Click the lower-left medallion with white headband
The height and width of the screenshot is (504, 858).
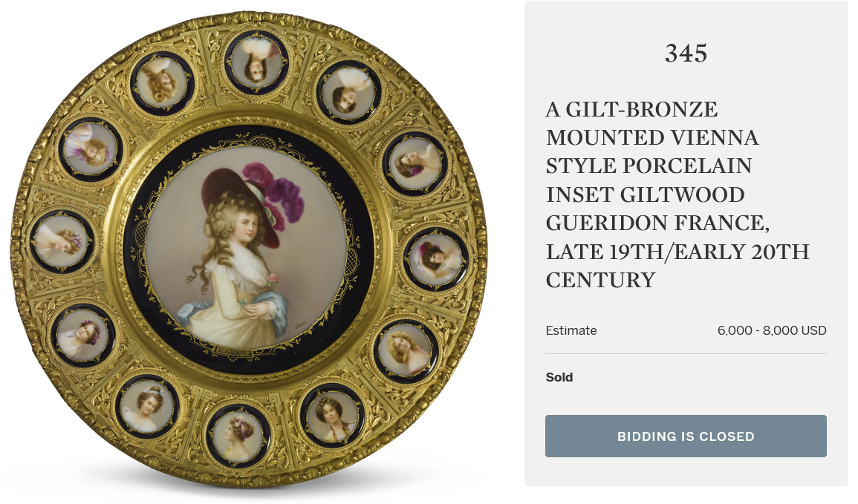[x=146, y=407]
